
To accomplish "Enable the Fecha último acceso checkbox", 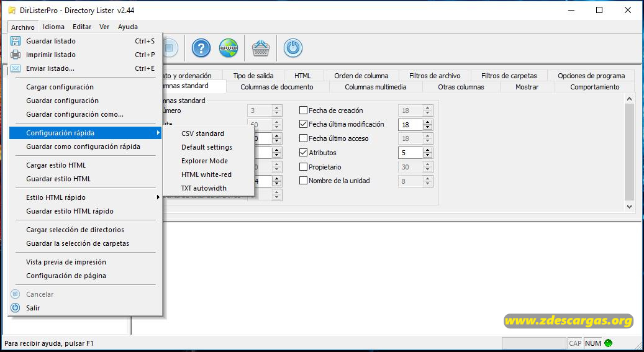I will (303, 138).
